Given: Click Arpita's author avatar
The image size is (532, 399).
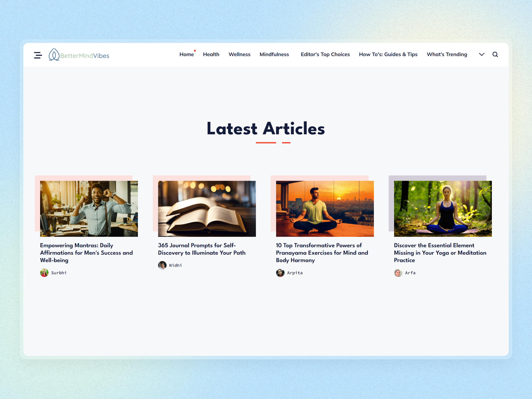Looking at the screenshot, I should (x=280, y=273).
